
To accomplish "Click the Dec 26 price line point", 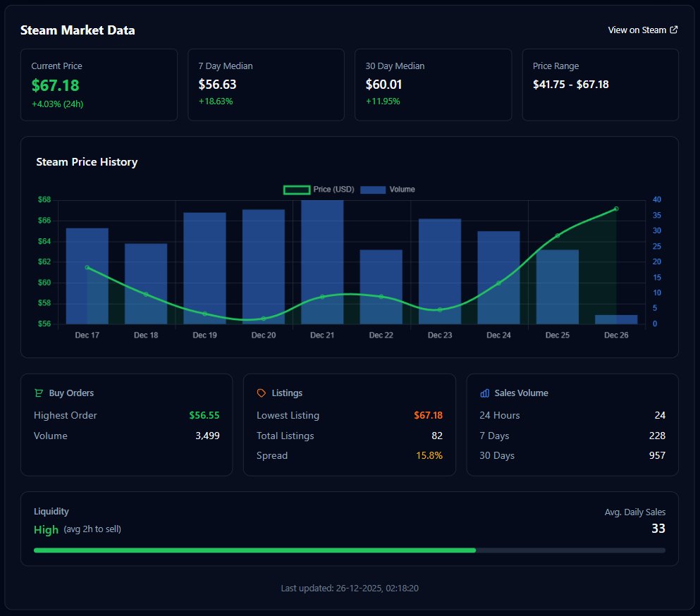I will [616, 209].
